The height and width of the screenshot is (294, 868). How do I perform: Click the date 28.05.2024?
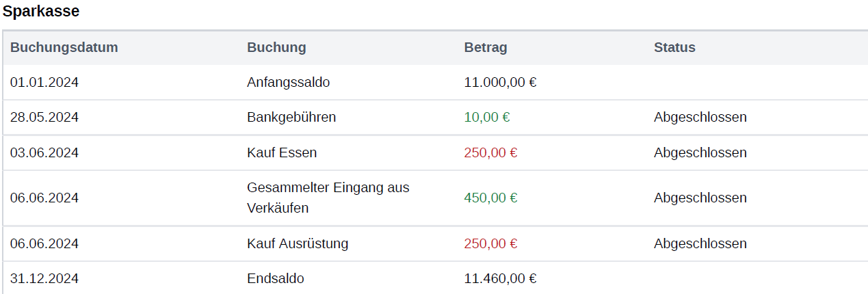point(44,118)
